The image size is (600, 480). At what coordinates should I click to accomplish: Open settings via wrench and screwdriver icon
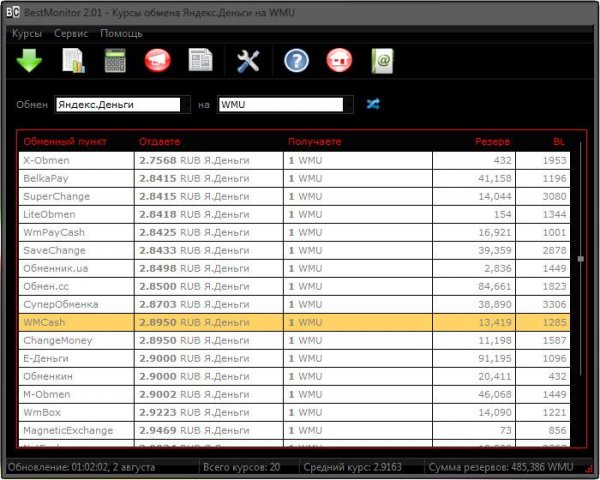(x=248, y=61)
